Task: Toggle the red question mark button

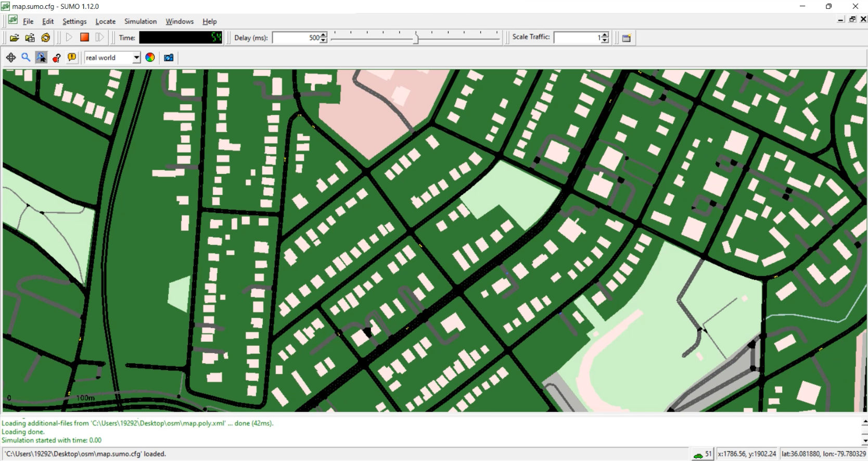Action: [x=57, y=57]
